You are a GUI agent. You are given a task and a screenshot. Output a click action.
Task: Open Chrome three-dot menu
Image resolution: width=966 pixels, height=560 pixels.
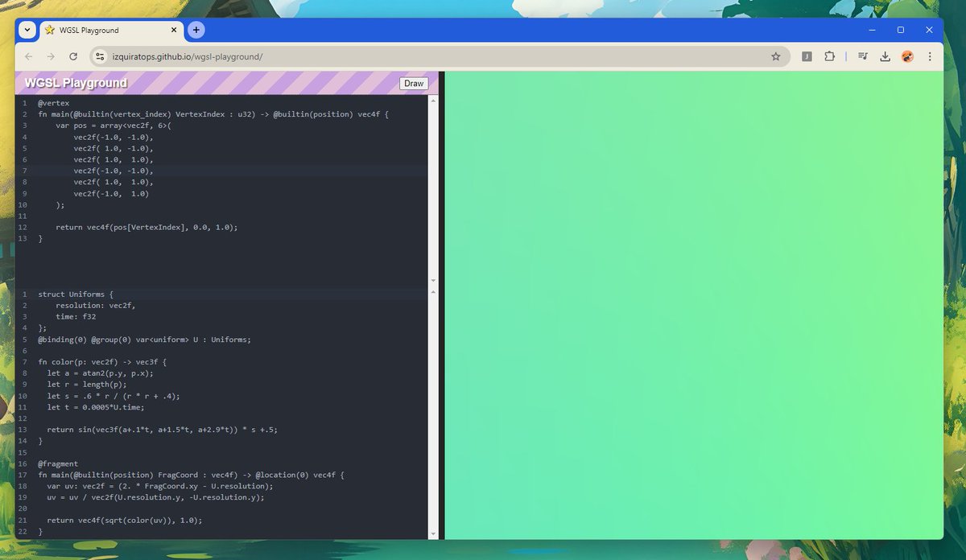tap(930, 56)
